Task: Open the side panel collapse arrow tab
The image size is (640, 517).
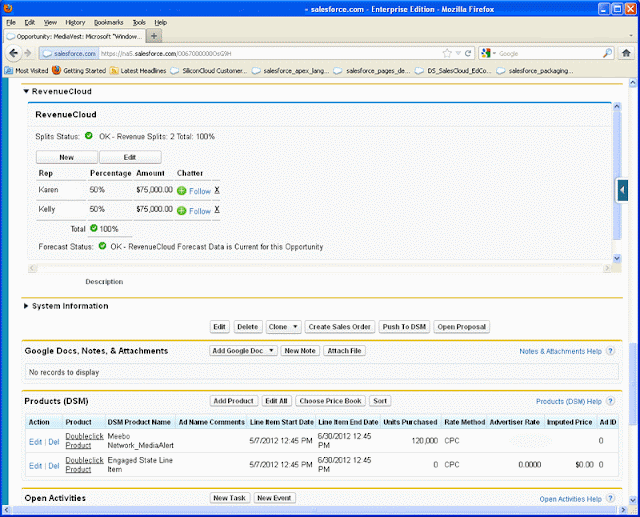Action: (x=622, y=190)
